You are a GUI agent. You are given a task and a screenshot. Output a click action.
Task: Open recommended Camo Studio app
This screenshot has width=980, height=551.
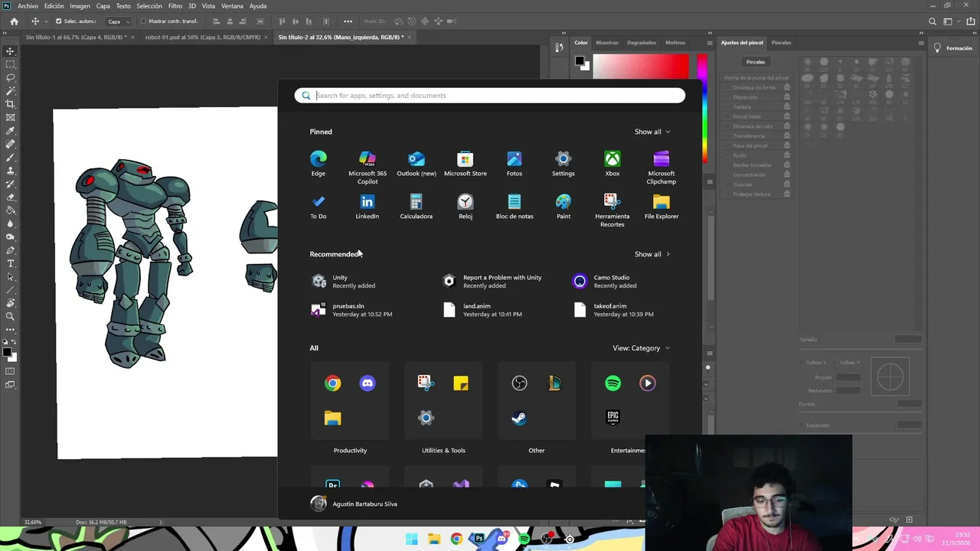[605, 282]
